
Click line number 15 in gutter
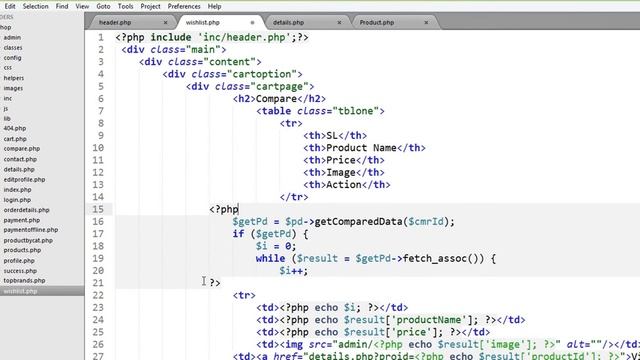pyautogui.click(x=98, y=209)
